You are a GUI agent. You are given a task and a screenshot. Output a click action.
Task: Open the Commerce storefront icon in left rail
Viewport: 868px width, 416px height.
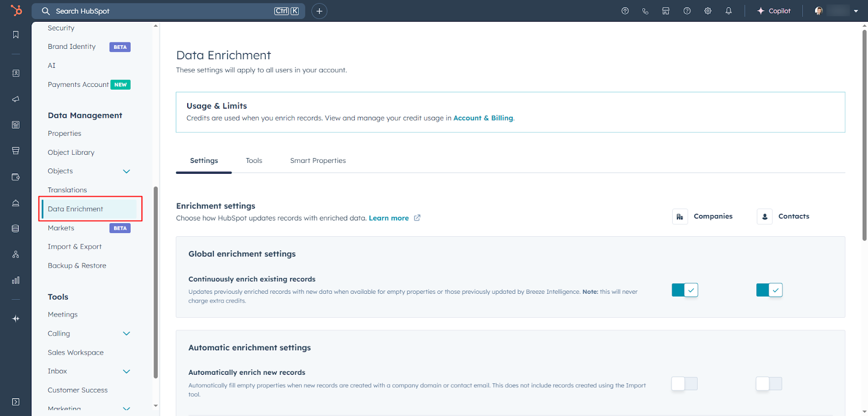click(x=16, y=151)
